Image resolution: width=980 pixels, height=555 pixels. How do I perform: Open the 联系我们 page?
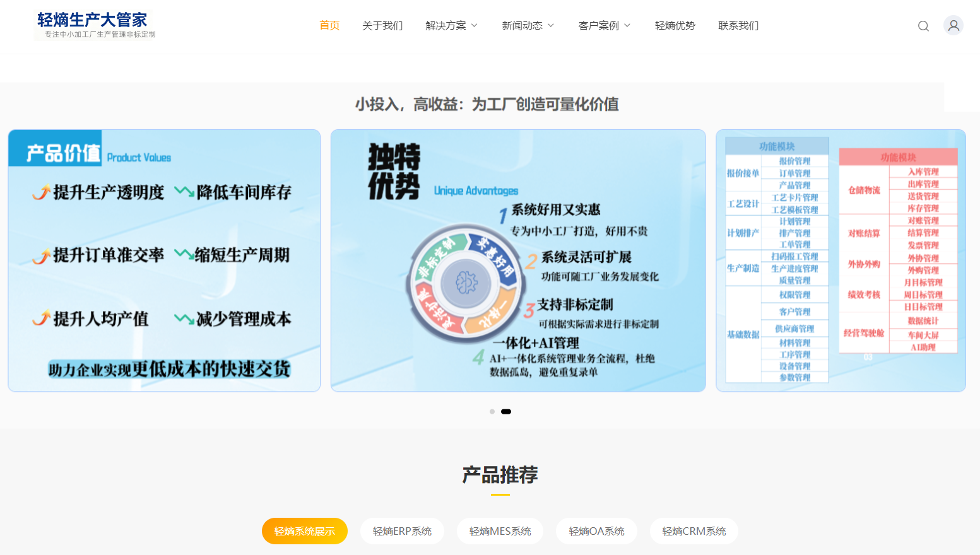click(x=738, y=25)
